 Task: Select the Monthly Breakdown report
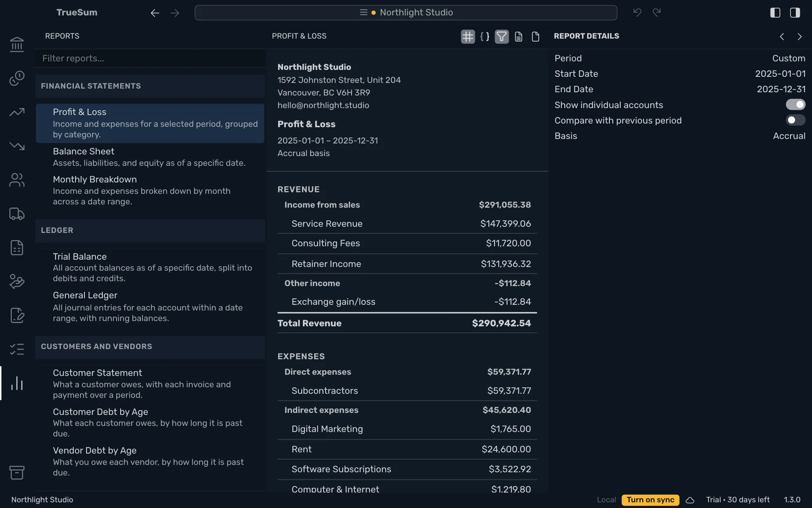(150, 190)
